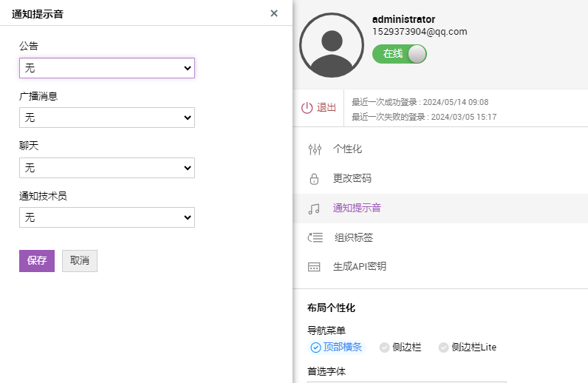Click the padlock change password icon

(x=314, y=179)
